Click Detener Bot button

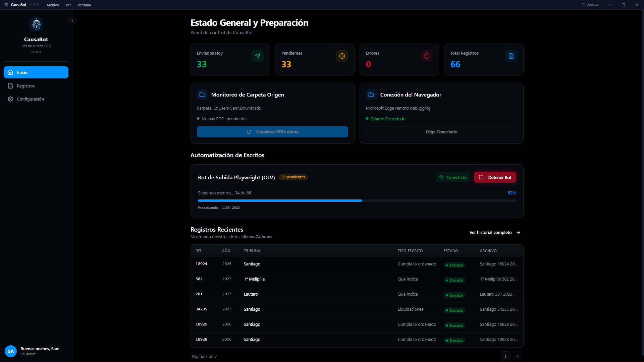[495, 177]
